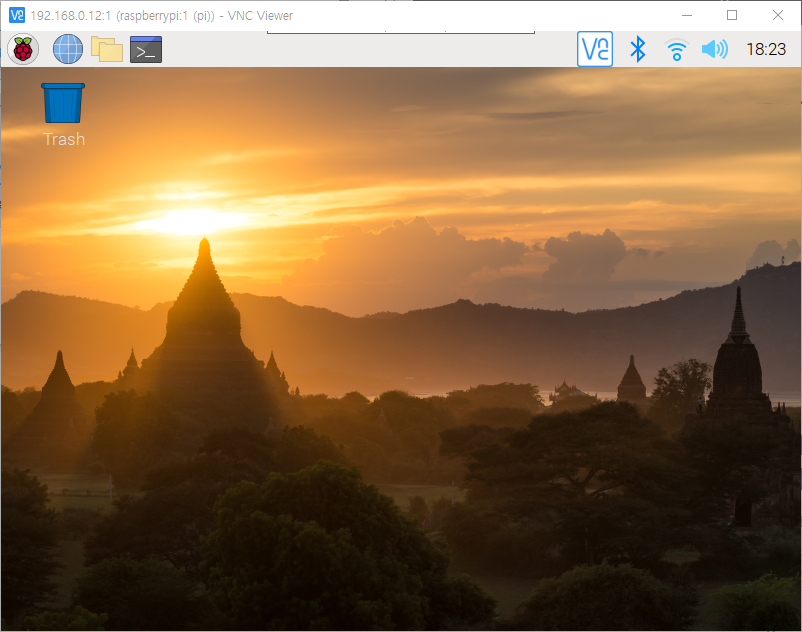Screen dimensions: 802x632
Task: Select the Trash desktop icon
Action: (63, 115)
